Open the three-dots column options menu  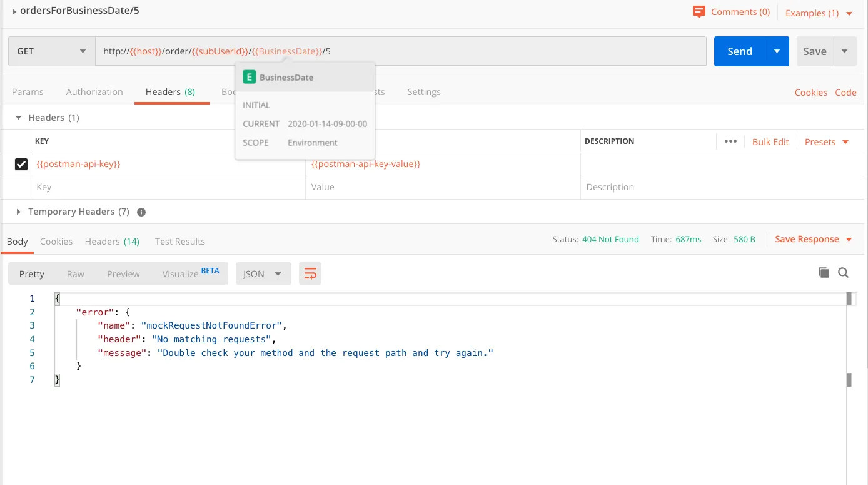(730, 141)
